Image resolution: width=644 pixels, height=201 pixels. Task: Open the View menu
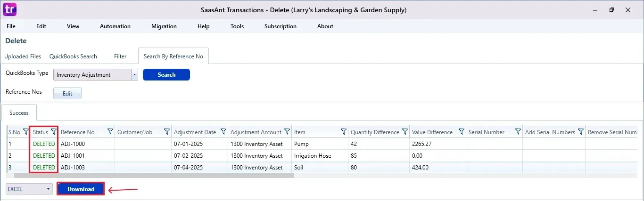click(73, 26)
